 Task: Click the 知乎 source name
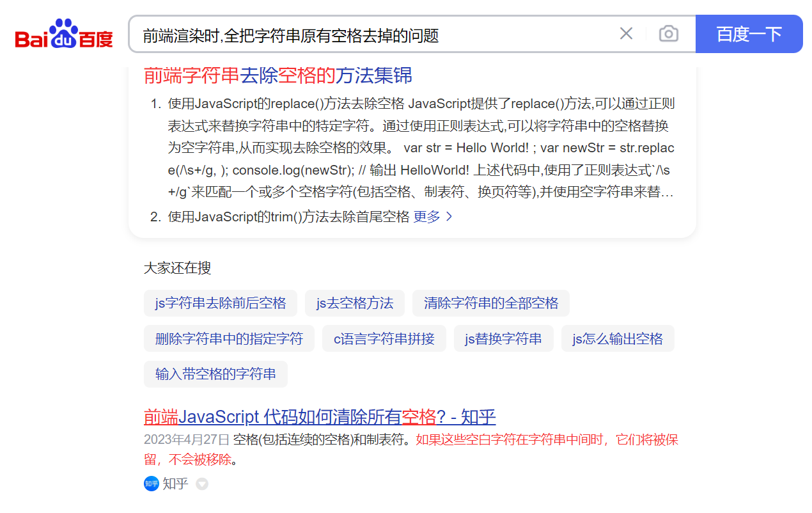[176, 484]
